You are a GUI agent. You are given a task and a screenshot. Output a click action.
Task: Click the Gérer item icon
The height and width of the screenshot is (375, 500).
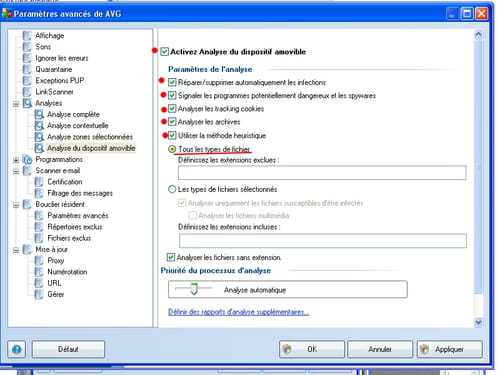click(39, 294)
